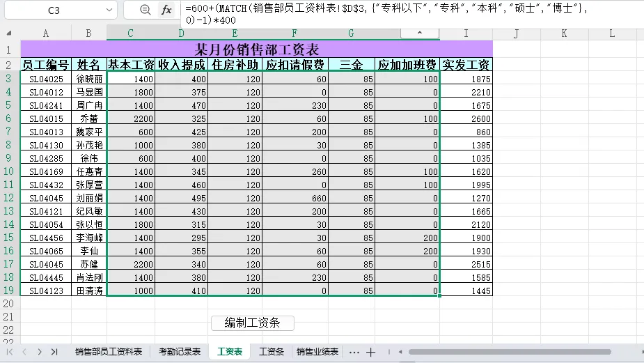This screenshot has width=644, height=363.
Task: Jump to the last sheet tab arrow
Action: [x=54, y=352]
